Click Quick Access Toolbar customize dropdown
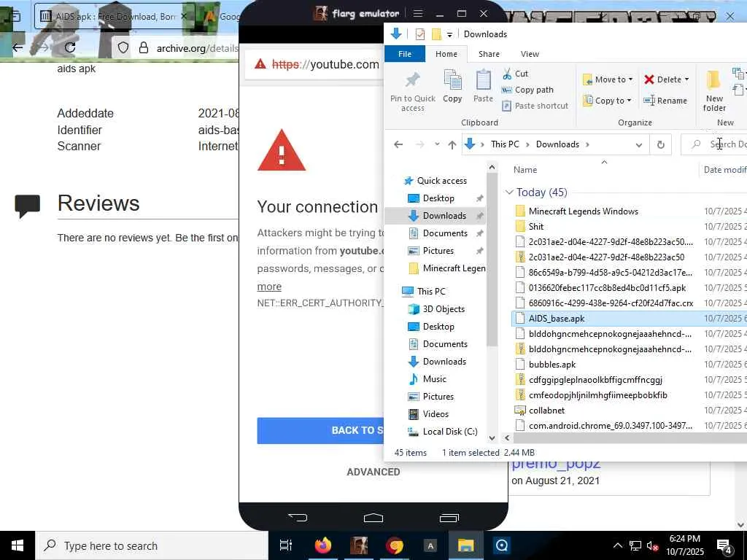This screenshot has height=560, width=747. 449,34
